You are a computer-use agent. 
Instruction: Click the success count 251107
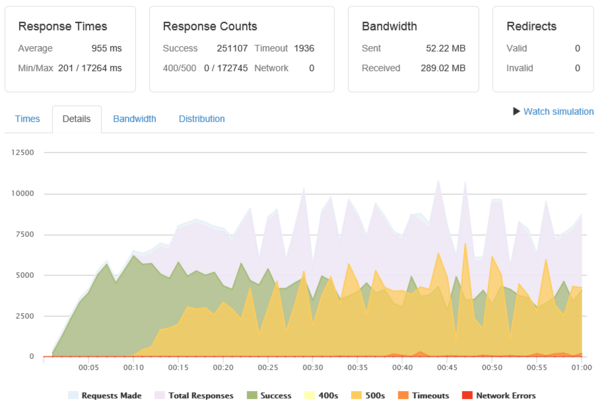232,48
